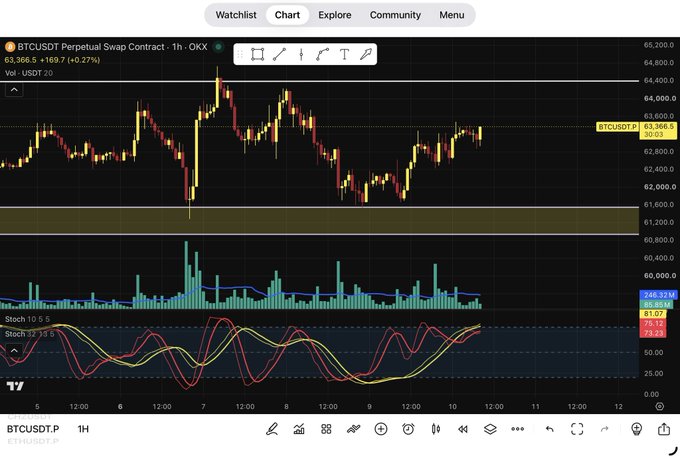The height and width of the screenshot is (458, 680).
Task: Select the text annotation tool
Action: pos(344,54)
